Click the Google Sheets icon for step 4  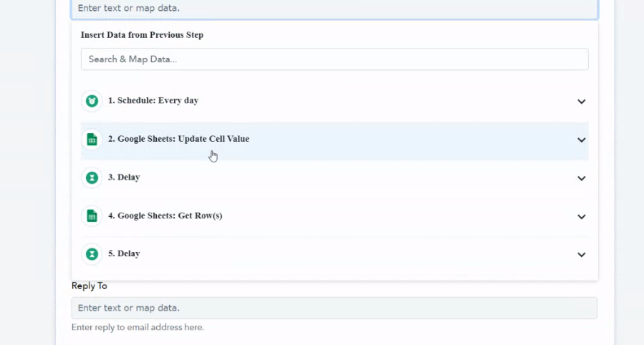92,216
